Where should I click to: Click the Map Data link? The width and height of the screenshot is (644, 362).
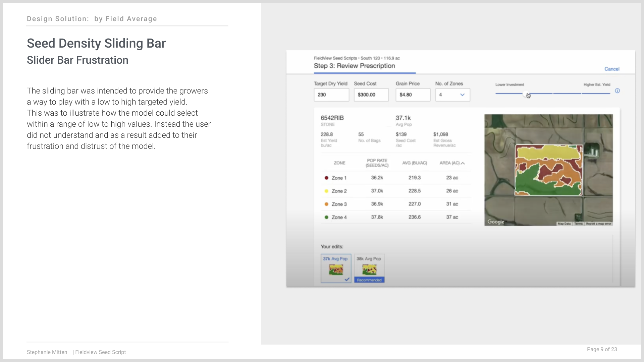564,224
